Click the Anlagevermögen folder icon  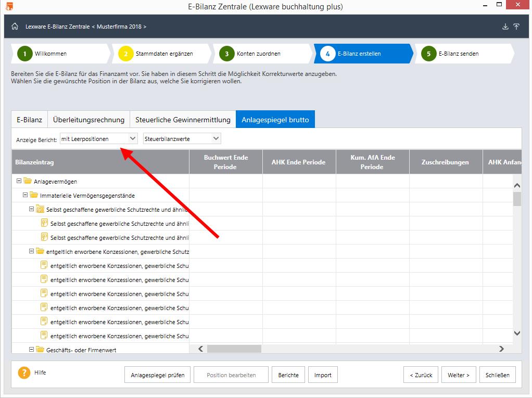point(28,181)
